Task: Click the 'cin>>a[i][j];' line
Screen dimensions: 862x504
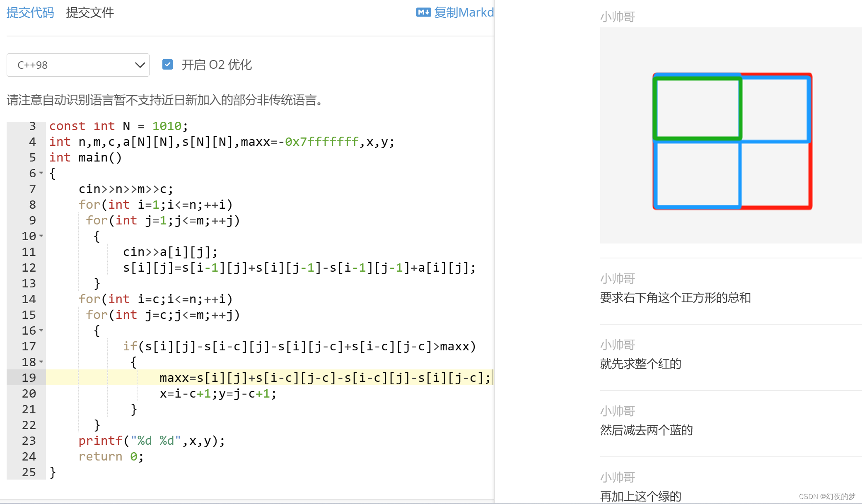Action: [x=170, y=252]
